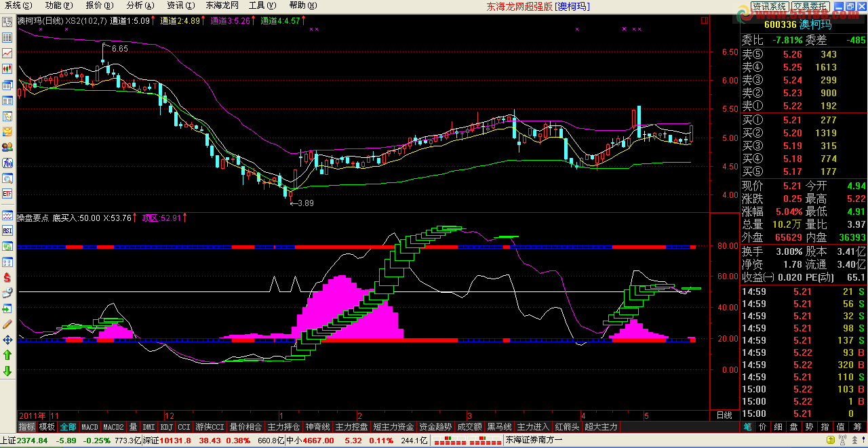Click the green up arrow icon
The width and height of the screenshot is (868, 448).
tap(7, 355)
